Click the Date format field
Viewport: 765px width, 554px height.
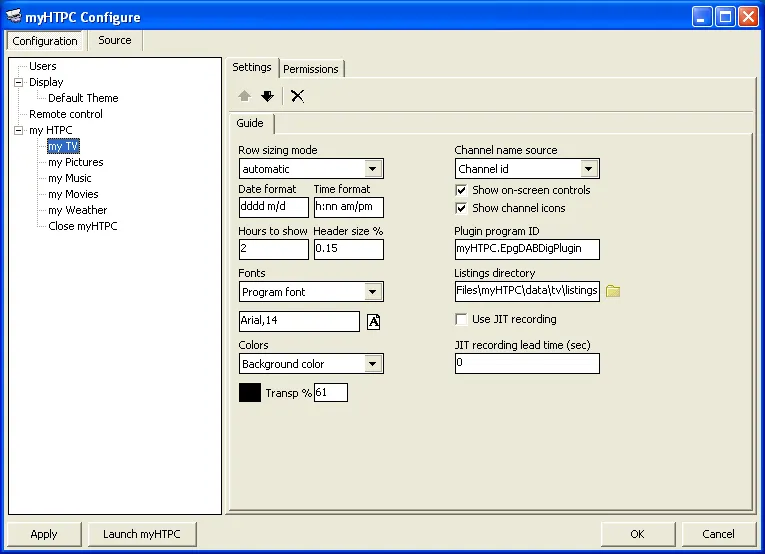click(x=274, y=207)
